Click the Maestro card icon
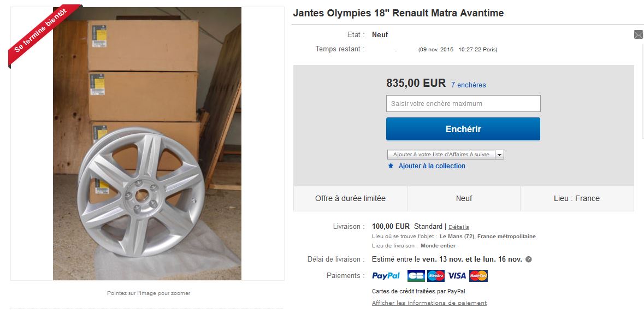The width and height of the screenshot is (644, 313). (x=435, y=276)
